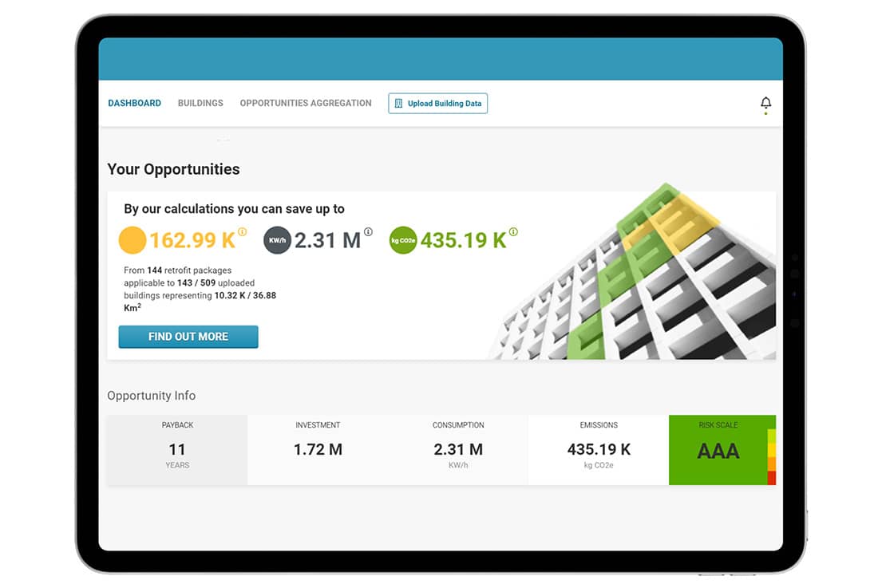Go to Opportunities Aggregation tab
Viewport: 878px width, 588px height.
(306, 103)
